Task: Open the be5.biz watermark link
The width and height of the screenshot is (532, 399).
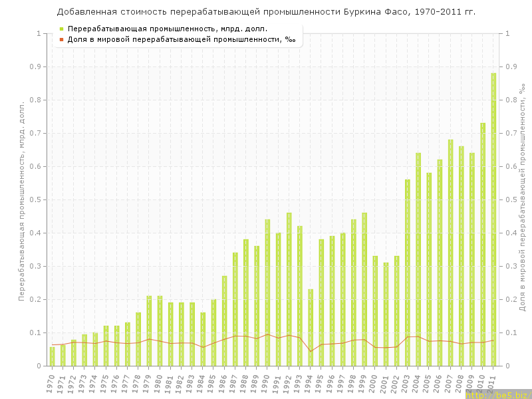Action: [x=497, y=394]
